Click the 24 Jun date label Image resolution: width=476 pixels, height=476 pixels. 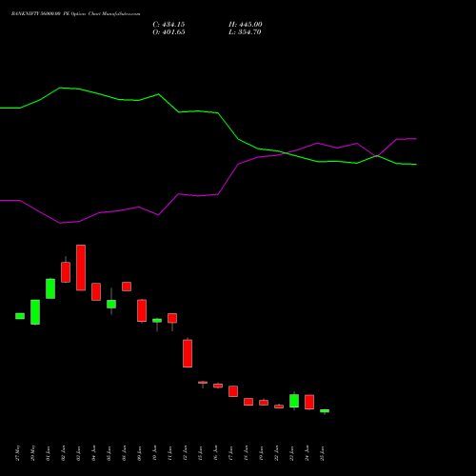[307, 453]
